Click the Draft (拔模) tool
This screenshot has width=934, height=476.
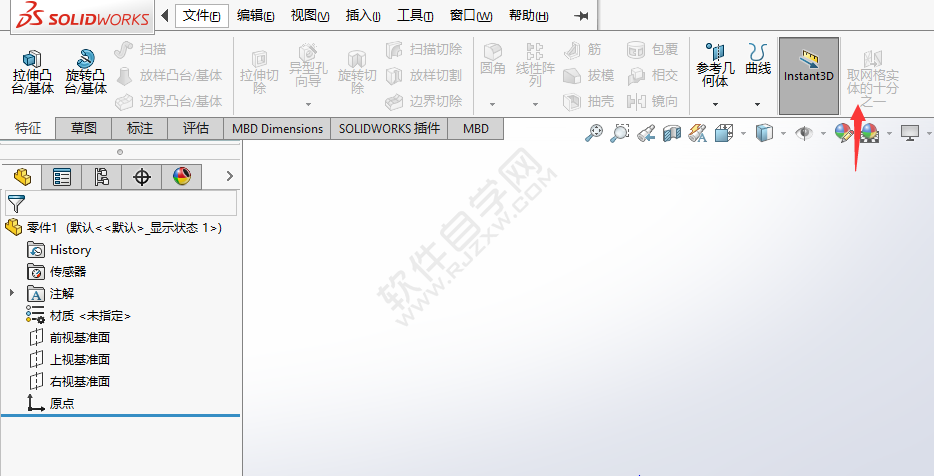coord(589,76)
